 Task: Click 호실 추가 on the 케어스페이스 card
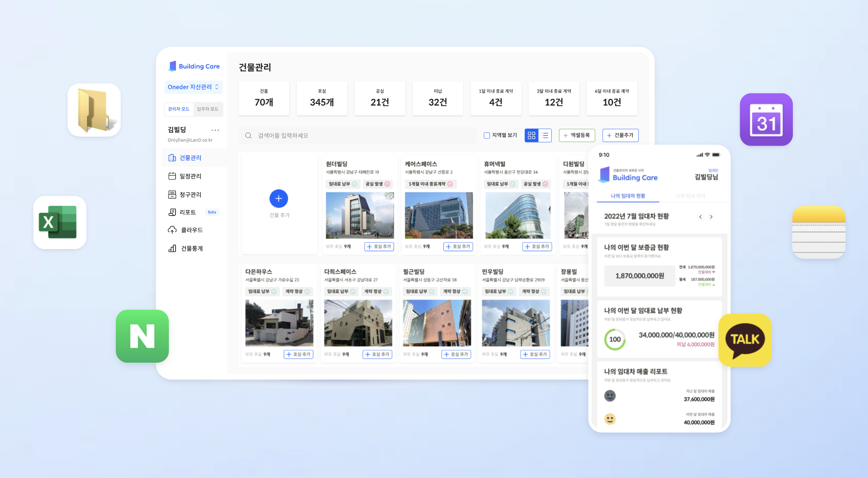pyautogui.click(x=458, y=247)
